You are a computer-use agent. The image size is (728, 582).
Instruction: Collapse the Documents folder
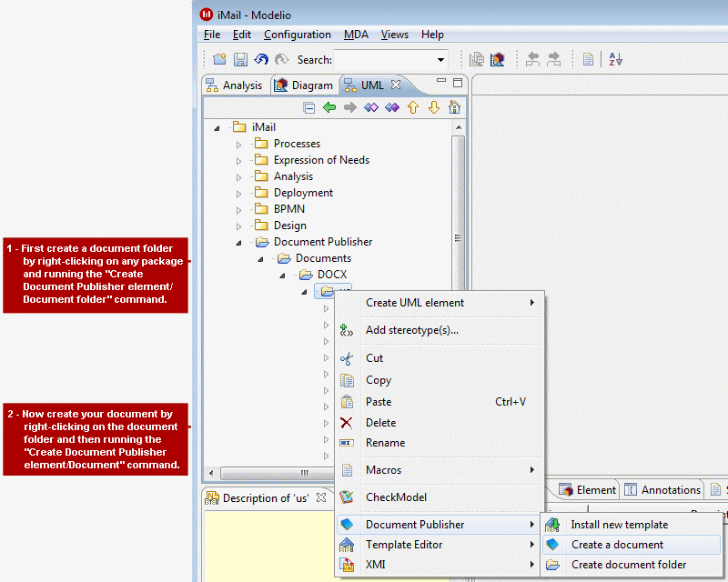click(260, 259)
